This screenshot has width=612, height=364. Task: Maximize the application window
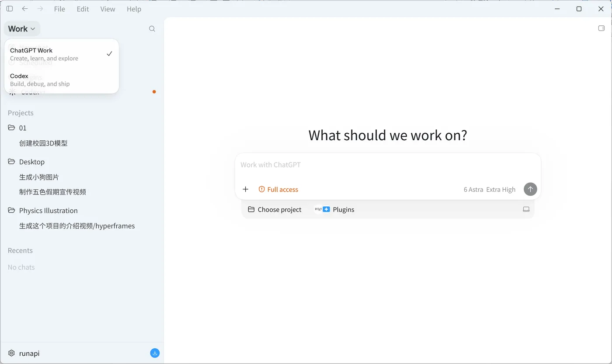579,9
